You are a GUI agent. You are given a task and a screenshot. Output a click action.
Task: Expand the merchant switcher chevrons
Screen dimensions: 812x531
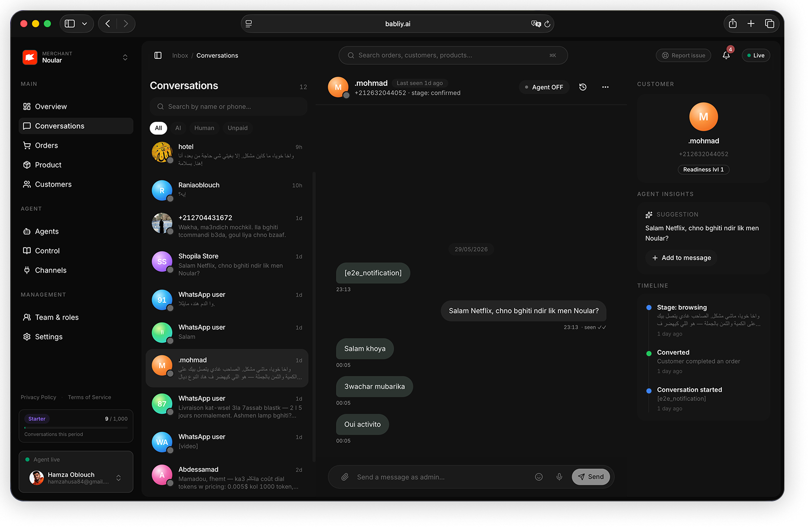click(x=125, y=57)
